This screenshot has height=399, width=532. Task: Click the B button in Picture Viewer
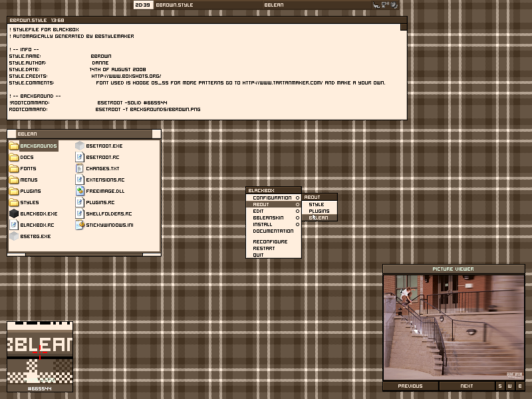[x=520, y=386]
